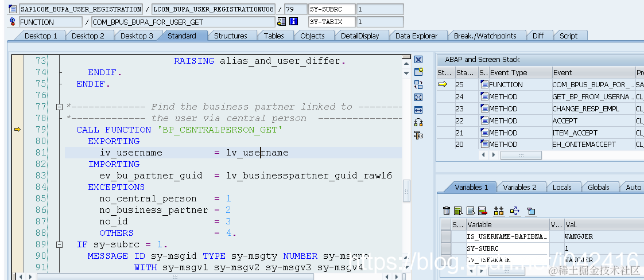
Task: Click the blue info icon near function name
Action: click(293, 22)
